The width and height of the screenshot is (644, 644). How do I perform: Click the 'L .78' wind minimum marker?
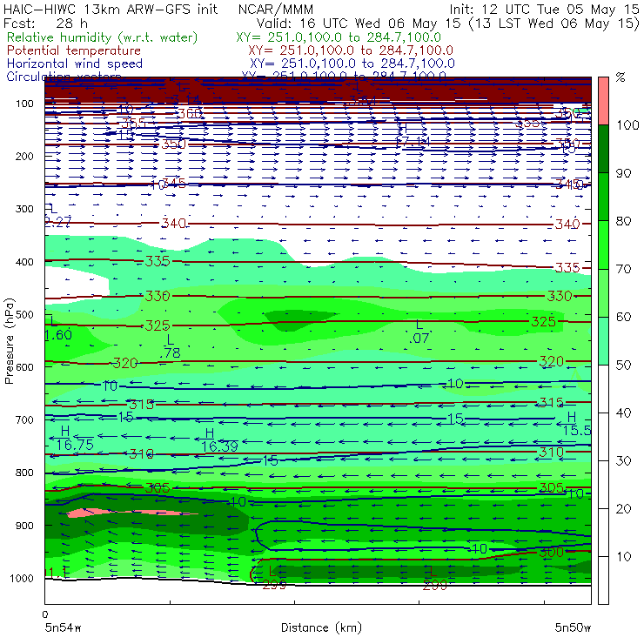tap(170, 346)
